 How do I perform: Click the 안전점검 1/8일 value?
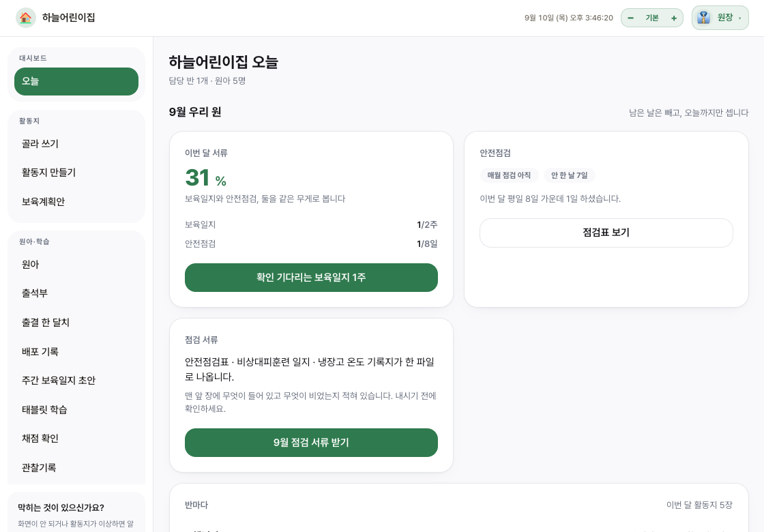(x=427, y=243)
